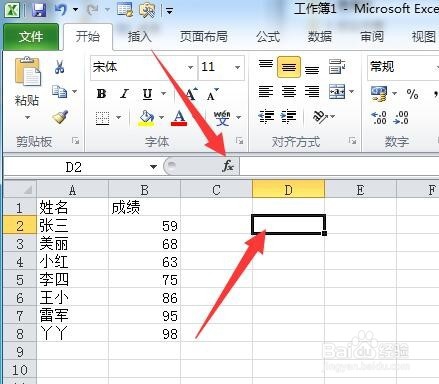This screenshot has height=384, width=439.
Task: Click Align Text Right icon
Action: click(x=312, y=91)
